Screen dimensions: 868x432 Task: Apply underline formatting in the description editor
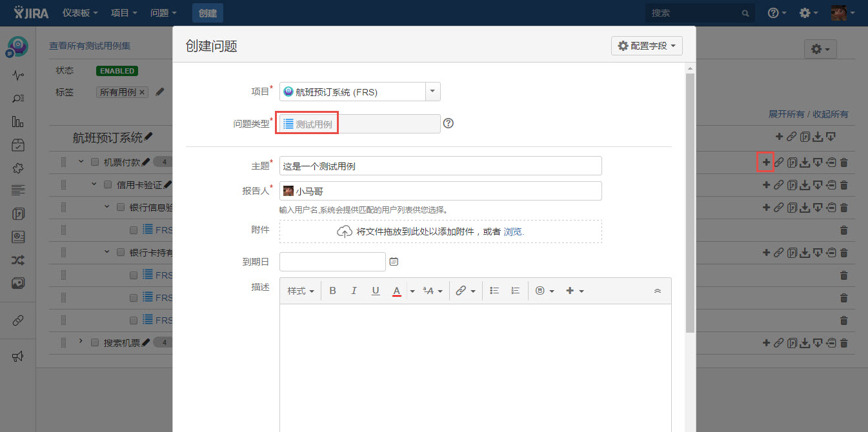(x=376, y=291)
